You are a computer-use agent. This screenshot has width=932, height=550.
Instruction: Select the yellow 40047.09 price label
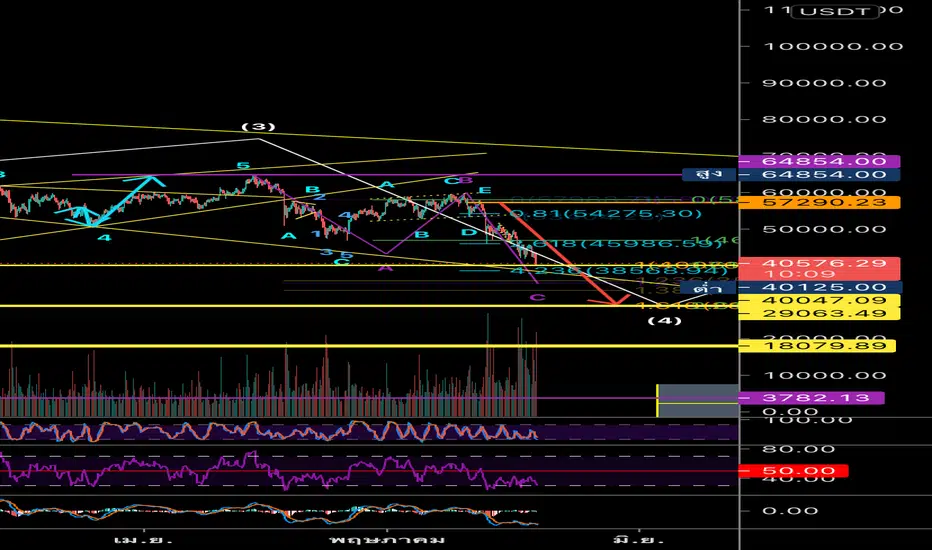point(819,300)
